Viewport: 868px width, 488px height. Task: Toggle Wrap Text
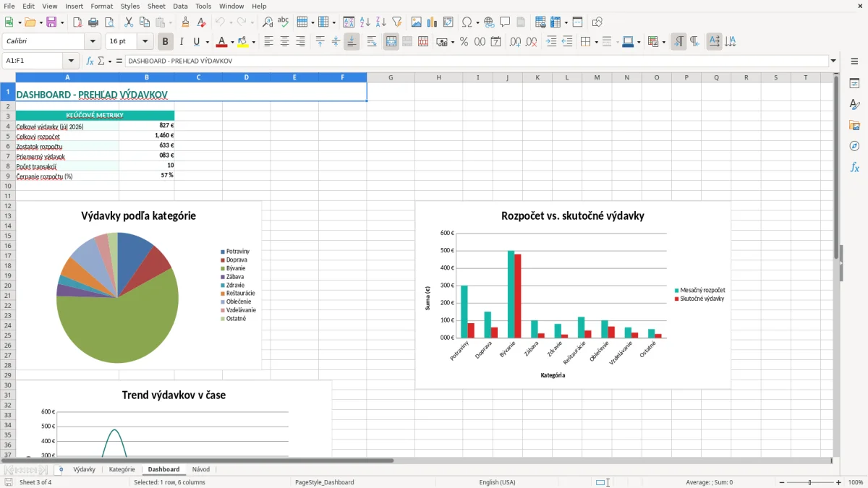tap(372, 42)
